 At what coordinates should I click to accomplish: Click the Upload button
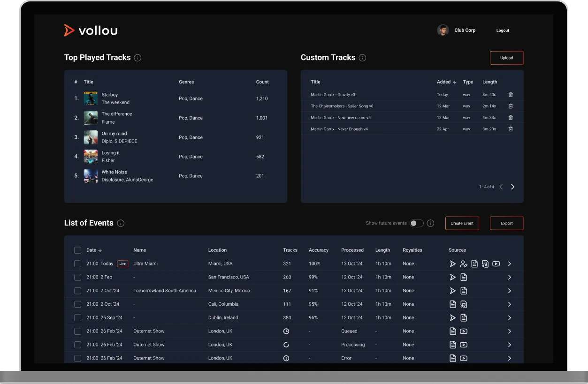click(507, 58)
